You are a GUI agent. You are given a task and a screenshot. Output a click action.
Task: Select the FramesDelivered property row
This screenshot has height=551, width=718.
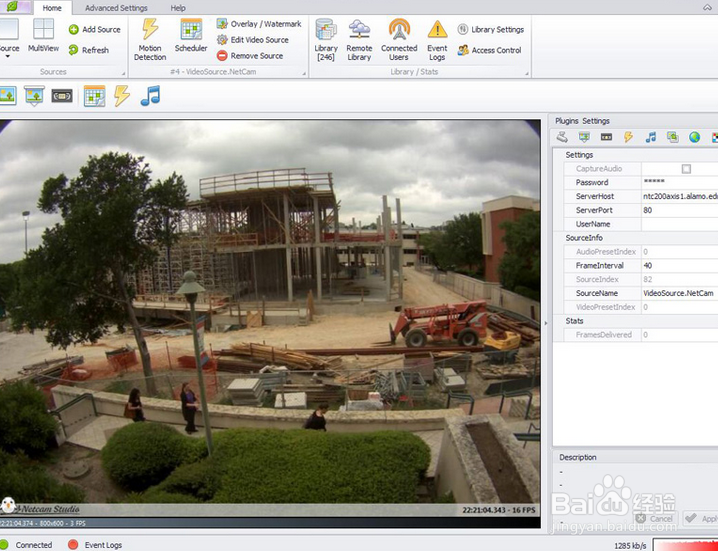coord(640,335)
